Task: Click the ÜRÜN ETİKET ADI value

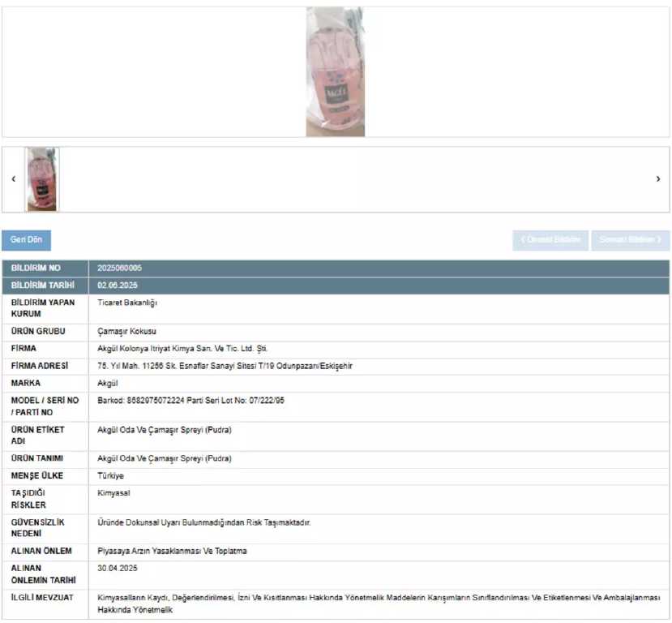Action: pyautogui.click(x=165, y=430)
